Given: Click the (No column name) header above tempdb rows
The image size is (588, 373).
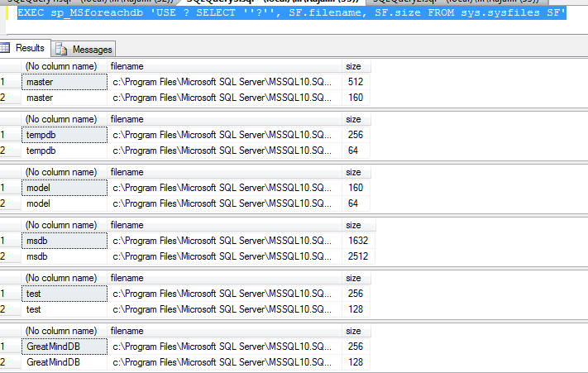Looking at the screenshot, I should click(x=65, y=119).
